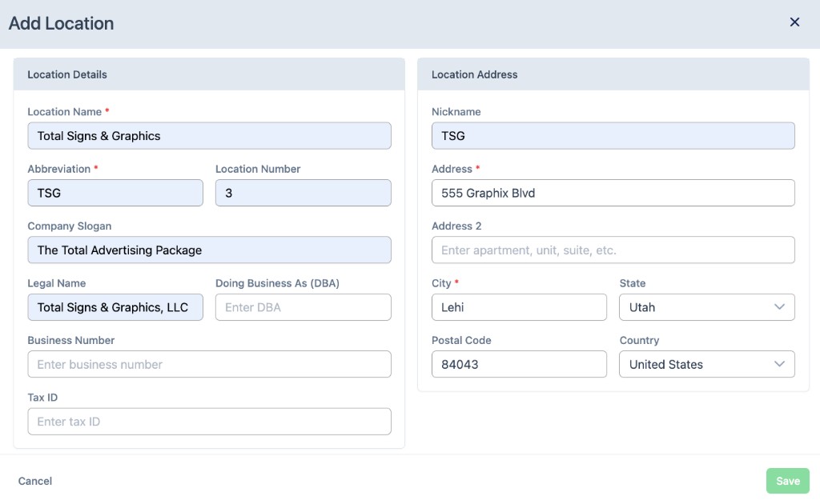Click the Postal Code field
The image size is (820, 504).
(519, 364)
